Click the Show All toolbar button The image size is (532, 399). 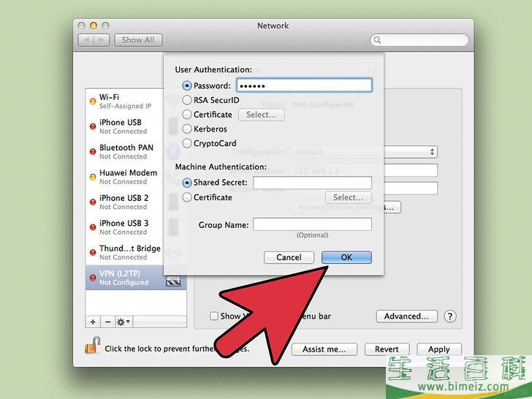click(x=138, y=40)
